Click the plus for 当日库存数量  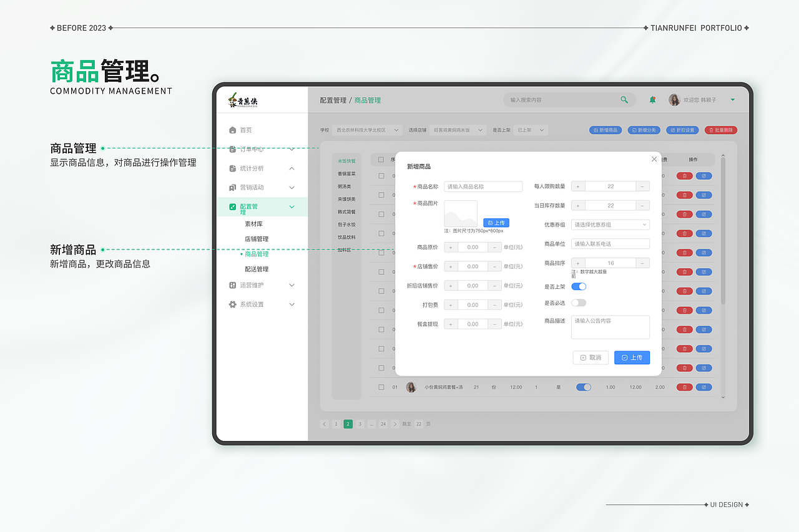578,206
